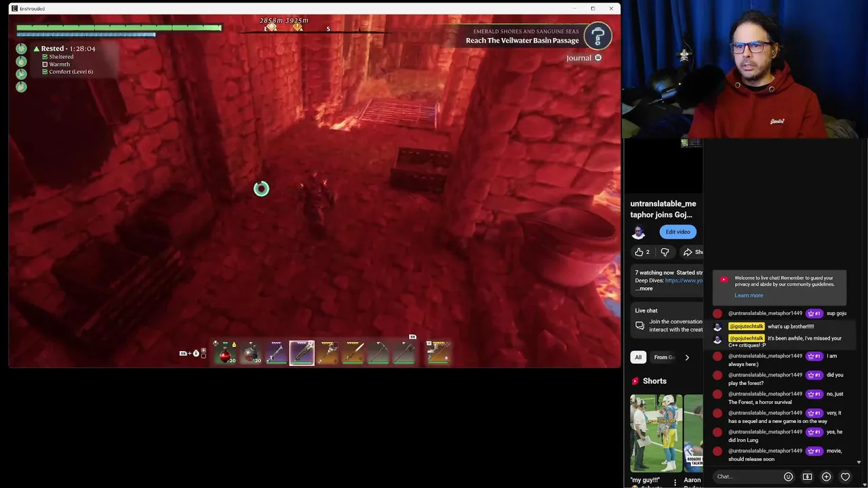Click the YouTube icon in chat welcome notice
The image size is (868, 488).
pos(724,279)
